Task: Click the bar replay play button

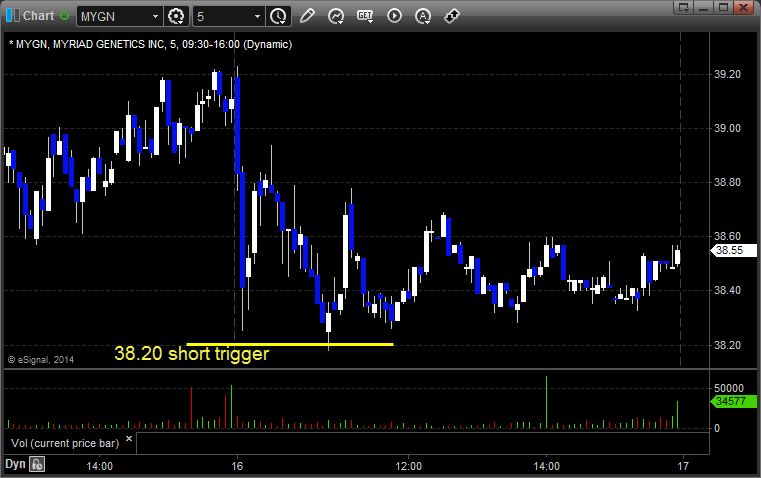Action: (394, 16)
